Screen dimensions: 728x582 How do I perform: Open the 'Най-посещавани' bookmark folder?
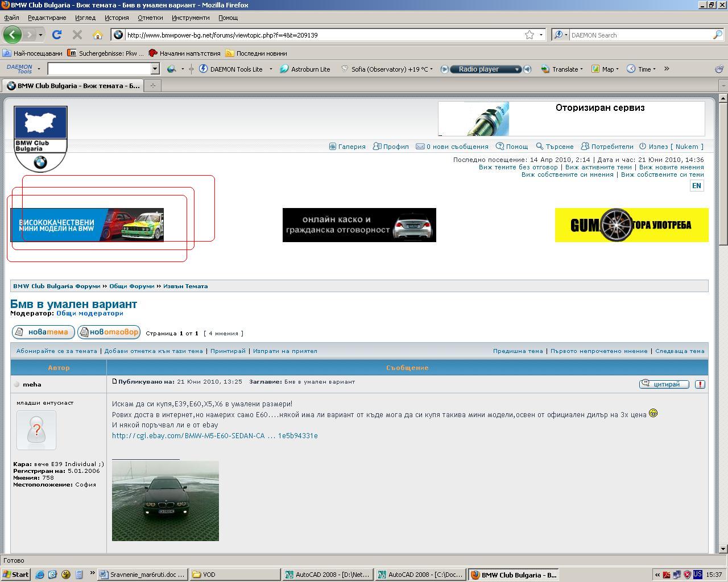pyautogui.click(x=32, y=53)
